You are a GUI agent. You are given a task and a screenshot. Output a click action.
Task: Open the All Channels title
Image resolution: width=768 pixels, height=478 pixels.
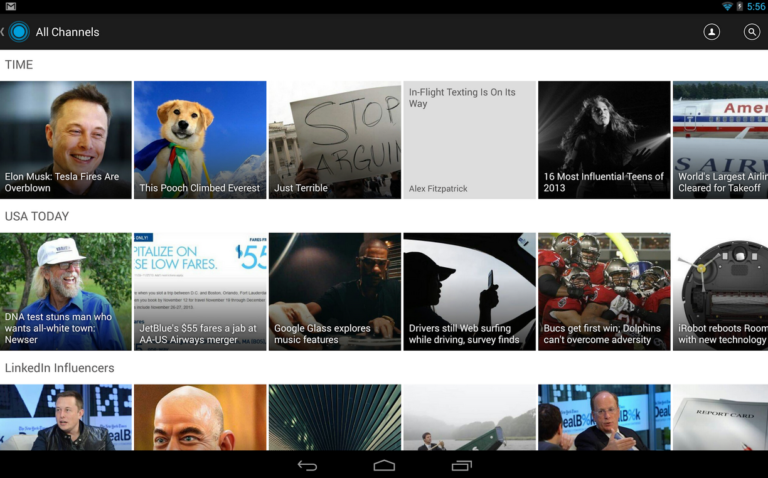[x=67, y=32]
